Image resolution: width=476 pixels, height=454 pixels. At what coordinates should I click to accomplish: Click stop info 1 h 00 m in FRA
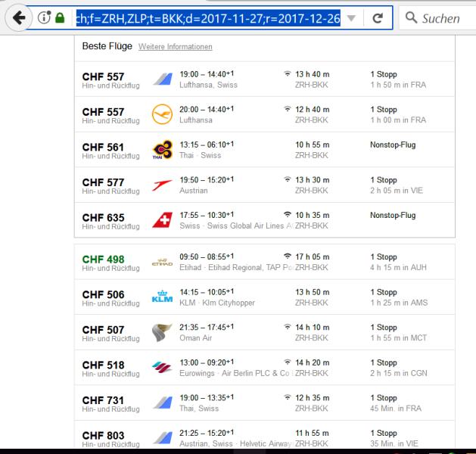(398, 120)
